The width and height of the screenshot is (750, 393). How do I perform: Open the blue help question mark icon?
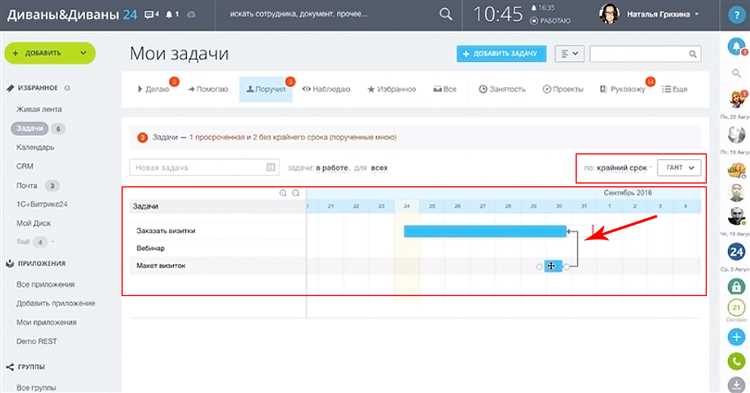click(736, 15)
